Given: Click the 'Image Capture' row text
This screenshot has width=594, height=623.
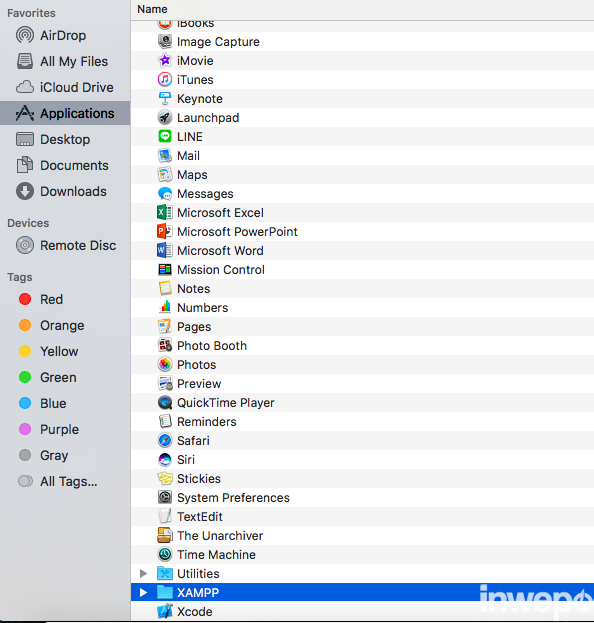Looking at the screenshot, I should [218, 42].
